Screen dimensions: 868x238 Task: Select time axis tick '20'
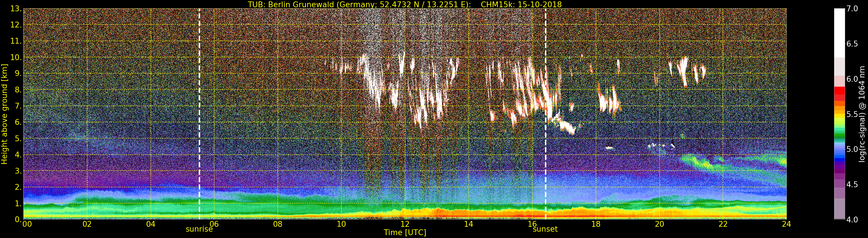click(x=659, y=224)
